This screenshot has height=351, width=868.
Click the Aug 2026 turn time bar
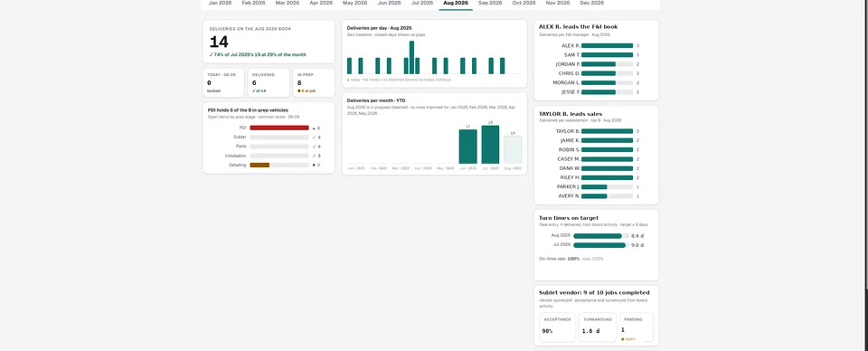click(x=598, y=236)
